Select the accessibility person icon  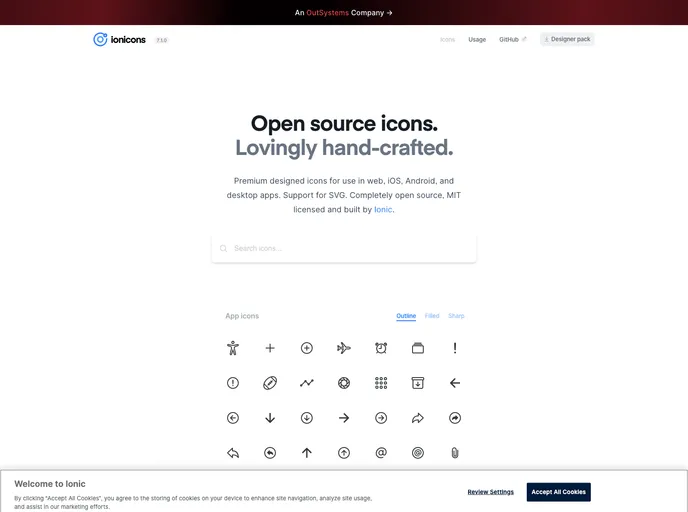click(233, 348)
